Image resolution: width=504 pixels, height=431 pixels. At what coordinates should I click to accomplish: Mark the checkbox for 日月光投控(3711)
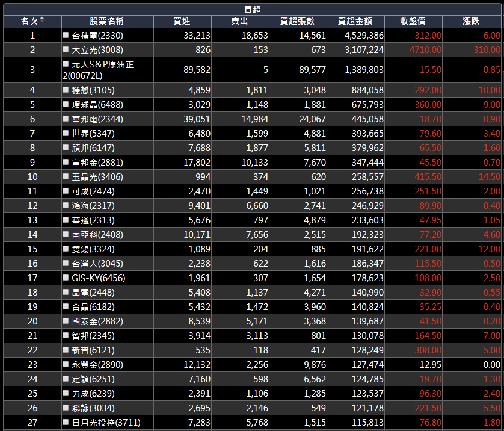(66, 422)
